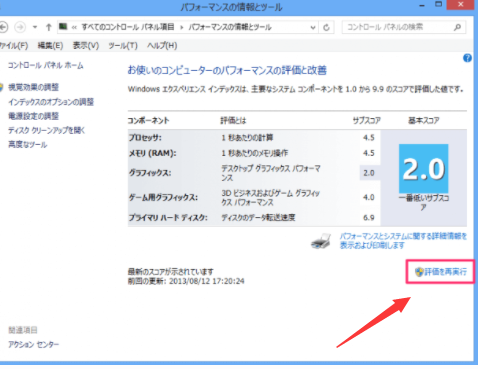Click the last update timestamp text

point(186,281)
